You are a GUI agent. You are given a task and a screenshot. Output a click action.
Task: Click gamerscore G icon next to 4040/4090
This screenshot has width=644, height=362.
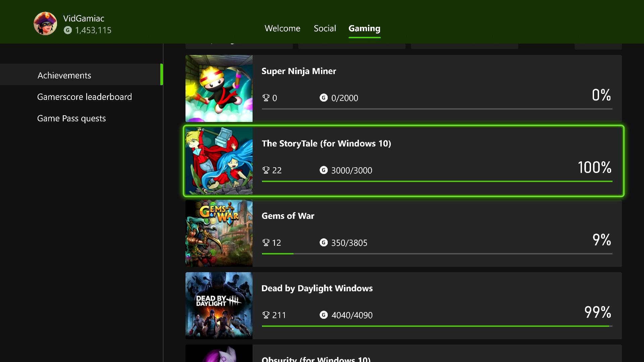[323, 315]
